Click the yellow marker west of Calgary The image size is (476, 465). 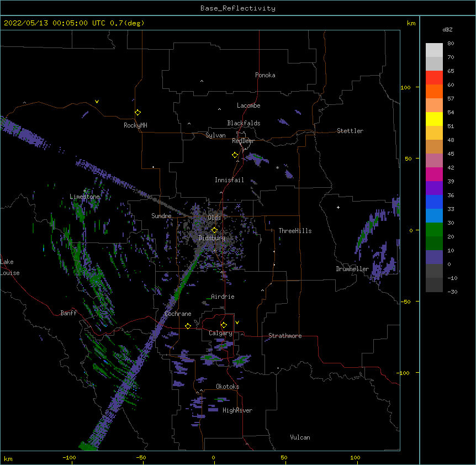188,326
